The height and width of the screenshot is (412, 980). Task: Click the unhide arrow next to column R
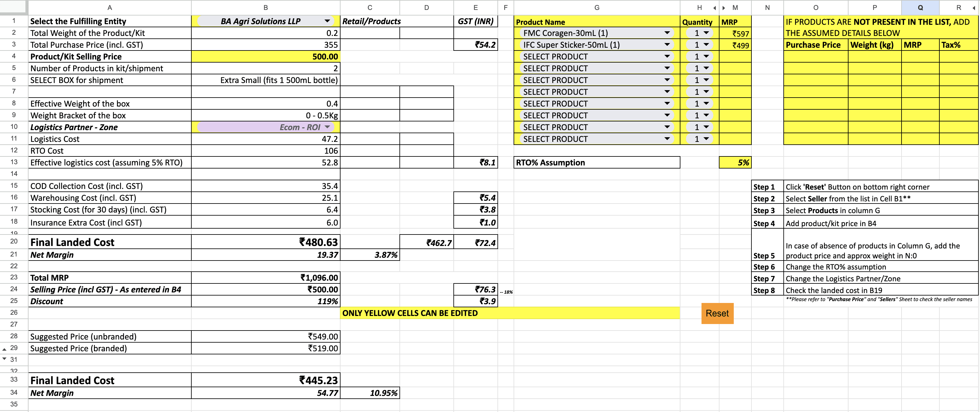click(974, 8)
